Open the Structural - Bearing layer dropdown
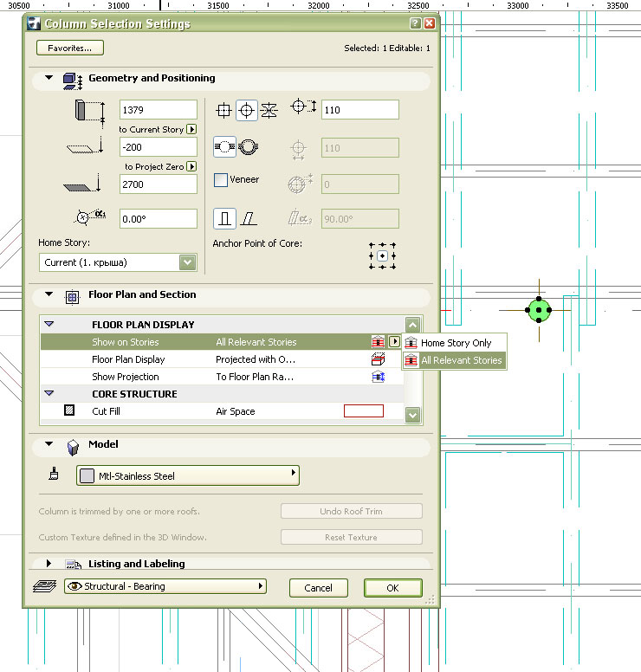The image size is (641, 672). coord(165,586)
